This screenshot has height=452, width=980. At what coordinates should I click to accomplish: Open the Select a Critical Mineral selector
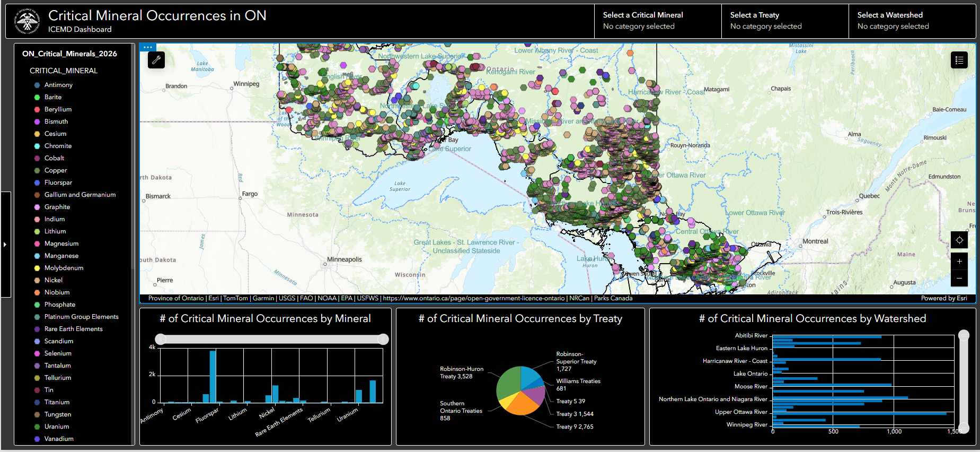pos(657,21)
